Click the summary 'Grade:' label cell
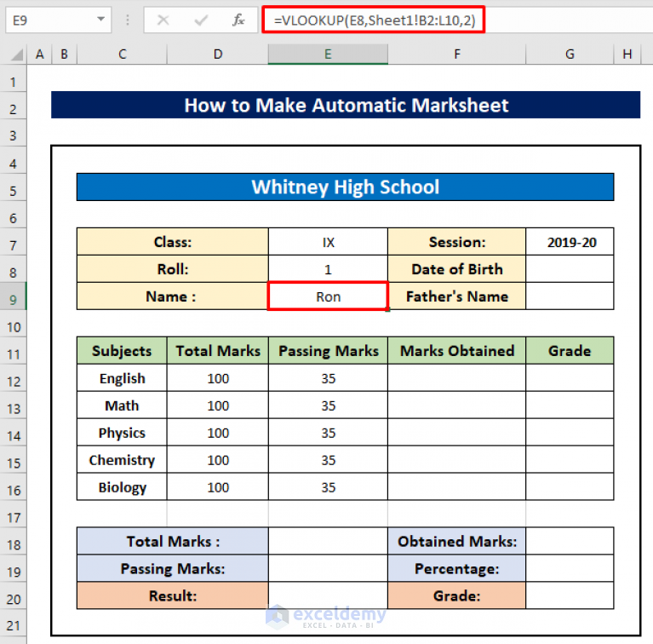This screenshot has height=644, width=653. [457, 595]
